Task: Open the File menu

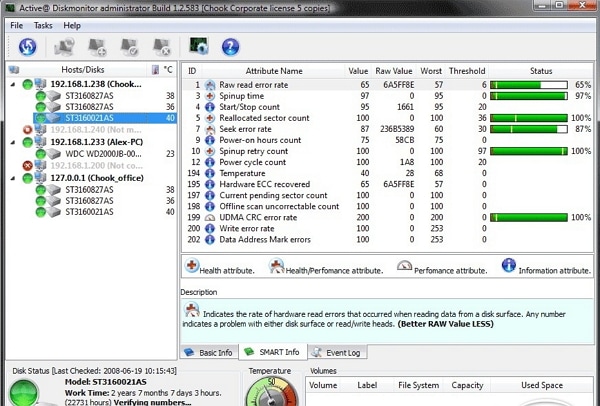Action: pos(16,26)
